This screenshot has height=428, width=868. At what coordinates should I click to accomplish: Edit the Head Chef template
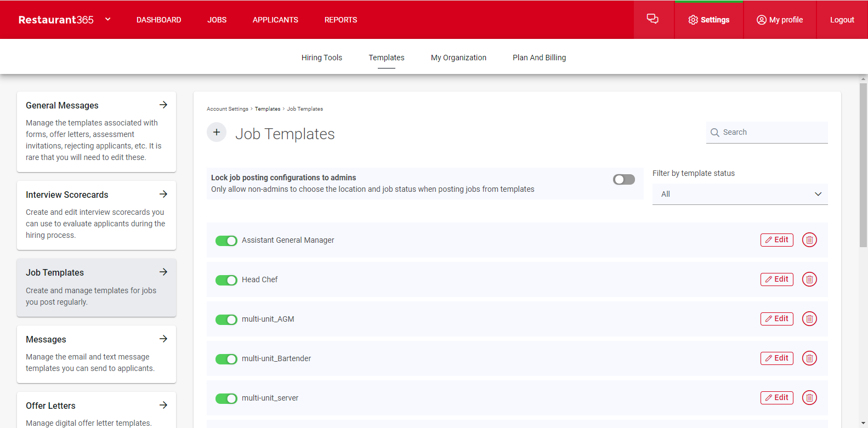(777, 279)
